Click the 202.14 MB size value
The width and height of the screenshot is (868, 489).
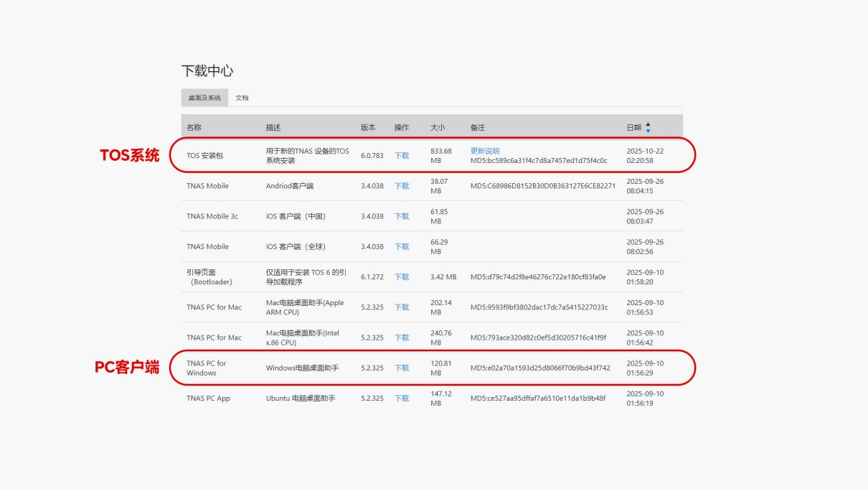(441, 307)
